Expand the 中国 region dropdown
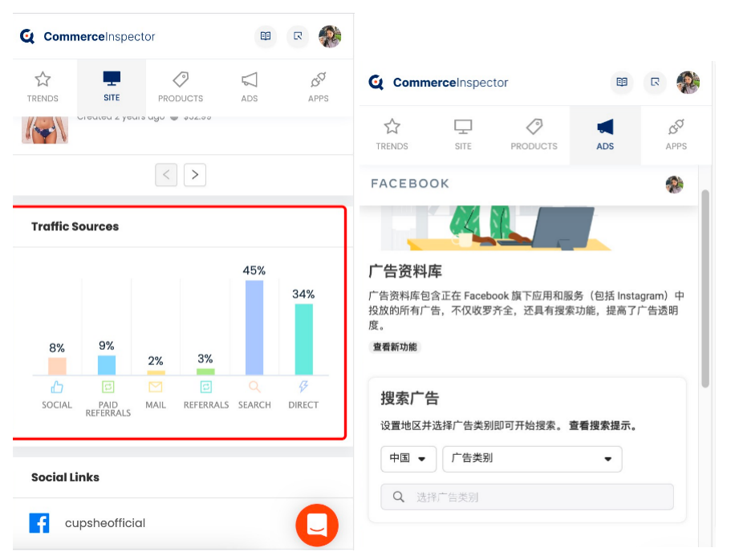 click(408, 459)
